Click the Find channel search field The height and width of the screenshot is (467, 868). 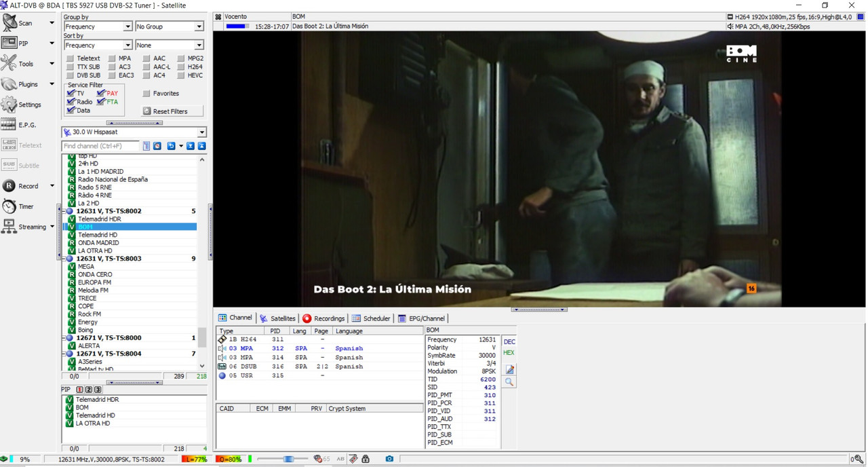[x=100, y=146]
